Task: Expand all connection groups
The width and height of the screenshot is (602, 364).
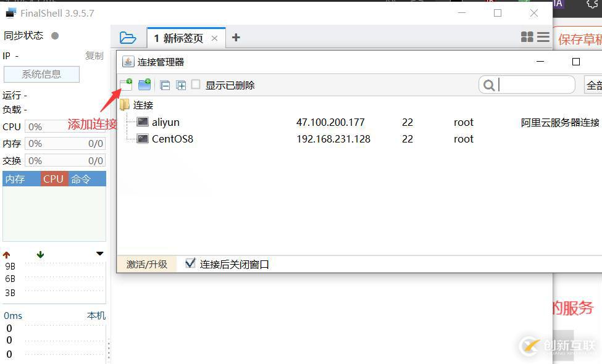Action: coord(180,85)
